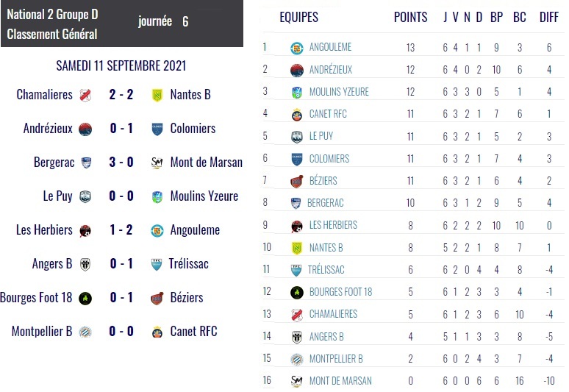Select the Les Herbiers row team name
This screenshot has width=569, height=392.
[333, 225]
